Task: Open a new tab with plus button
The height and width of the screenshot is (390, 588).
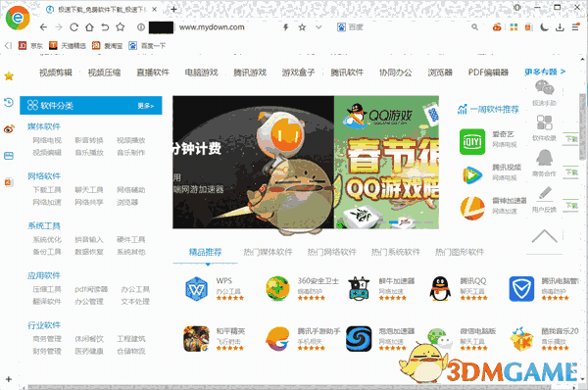Action: (173, 9)
